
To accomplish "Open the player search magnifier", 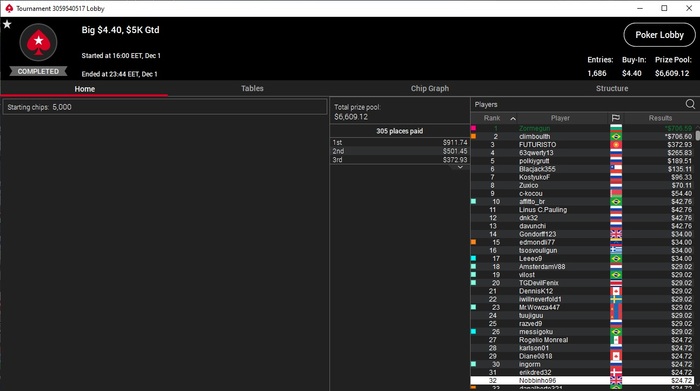I will click(690, 104).
